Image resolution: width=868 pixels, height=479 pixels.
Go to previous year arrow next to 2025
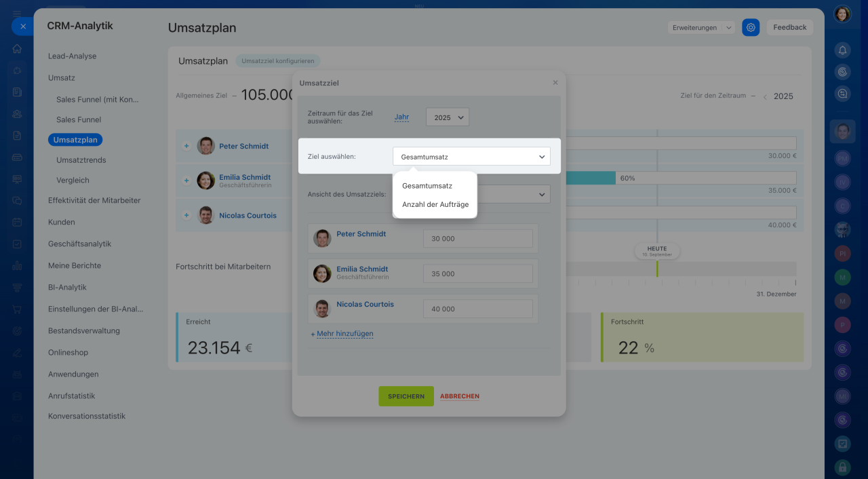pyautogui.click(x=765, y=97)
